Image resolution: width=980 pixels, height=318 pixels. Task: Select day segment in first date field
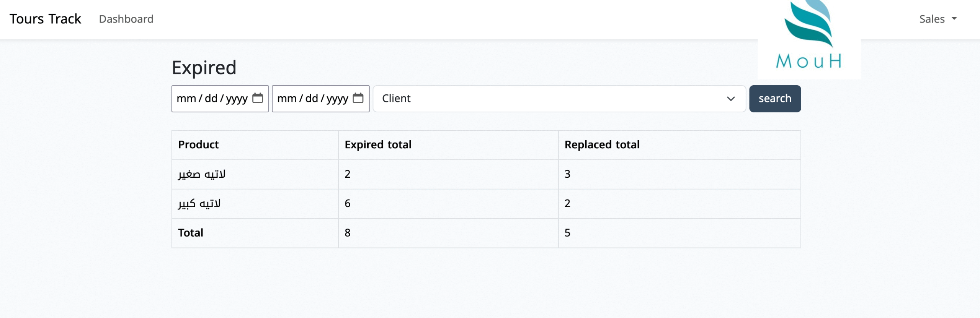[211, 99]
